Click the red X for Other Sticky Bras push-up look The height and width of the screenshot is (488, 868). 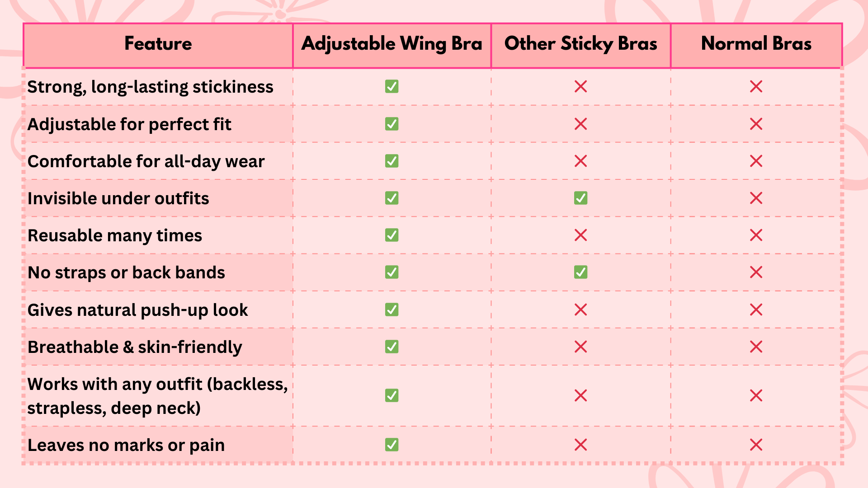pos(580,310)
